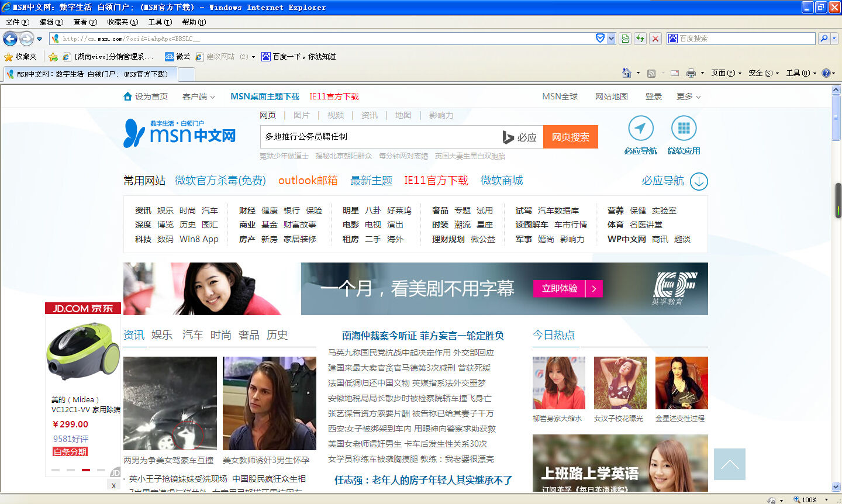Click the 必应 Bing logo in search box
Screen dimensions: 842x504
tap(519, 137)
